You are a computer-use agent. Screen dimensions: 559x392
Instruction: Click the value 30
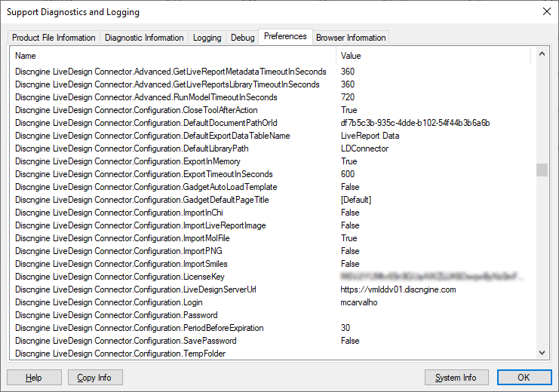point(346,328)
